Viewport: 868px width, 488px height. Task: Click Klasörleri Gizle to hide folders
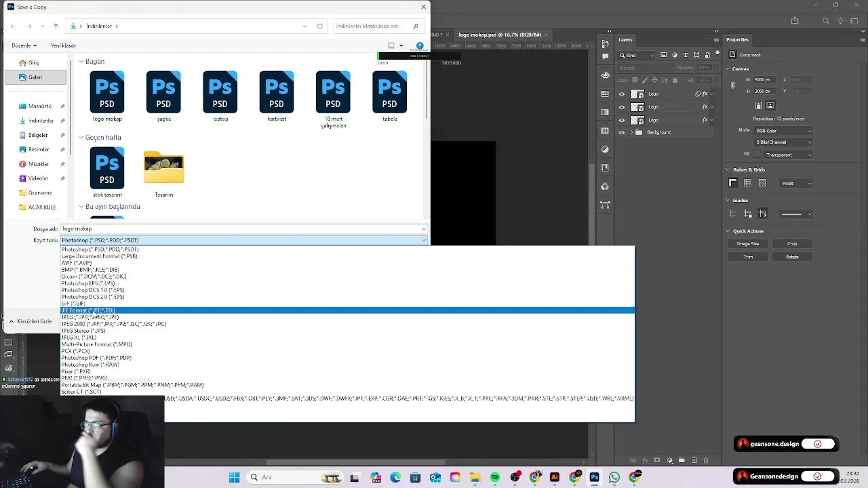pyautogui.click(x=31, y=321)
